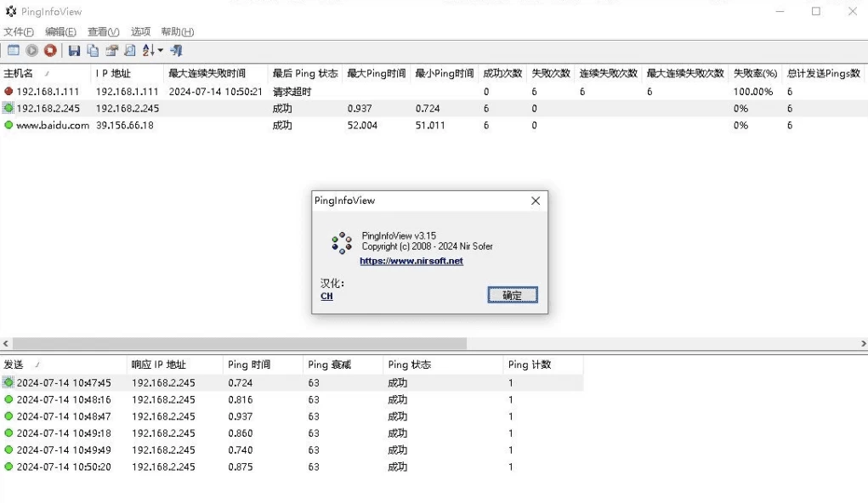Click the CH translator link
The height and width of the screenshot is (503, 868).
point(326,297)
